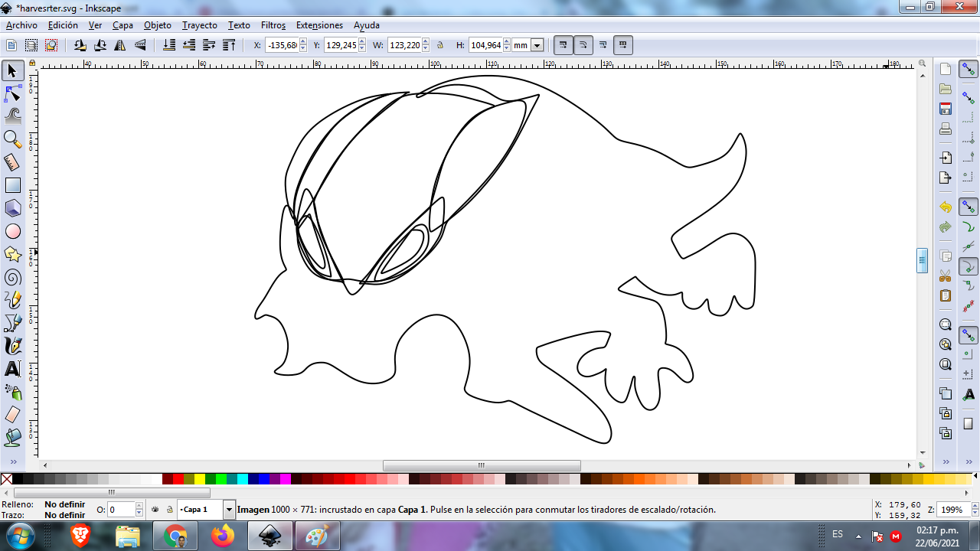Viewport: 980px width, 551px height.
Task: Click Select all objects icon
Action: point(11,45)
